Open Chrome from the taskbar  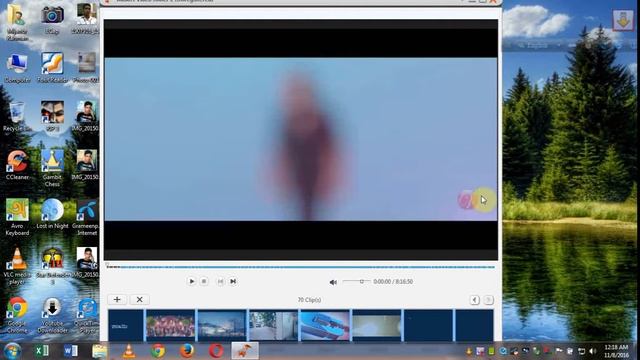click(158, 351)
